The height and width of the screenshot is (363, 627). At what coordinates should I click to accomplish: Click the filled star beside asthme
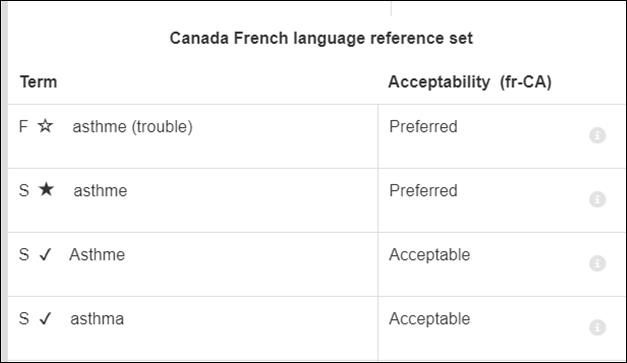pyautogui.click(x=46, y=189)
